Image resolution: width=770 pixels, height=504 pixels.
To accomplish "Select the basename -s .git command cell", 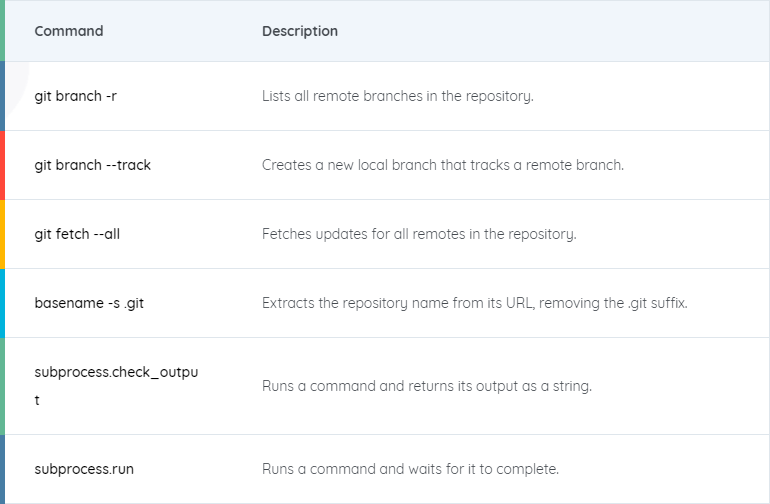I will click(x=89, y=303).
